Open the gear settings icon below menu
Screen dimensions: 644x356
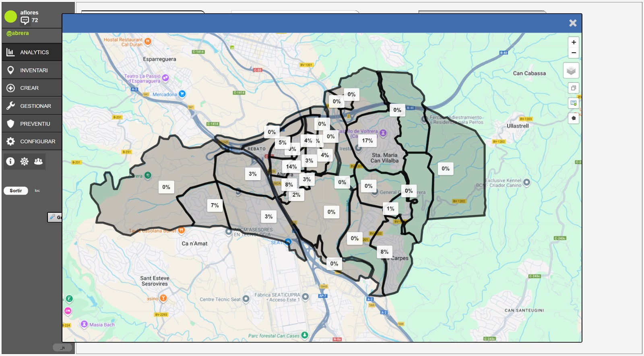(x=25, y=161)
